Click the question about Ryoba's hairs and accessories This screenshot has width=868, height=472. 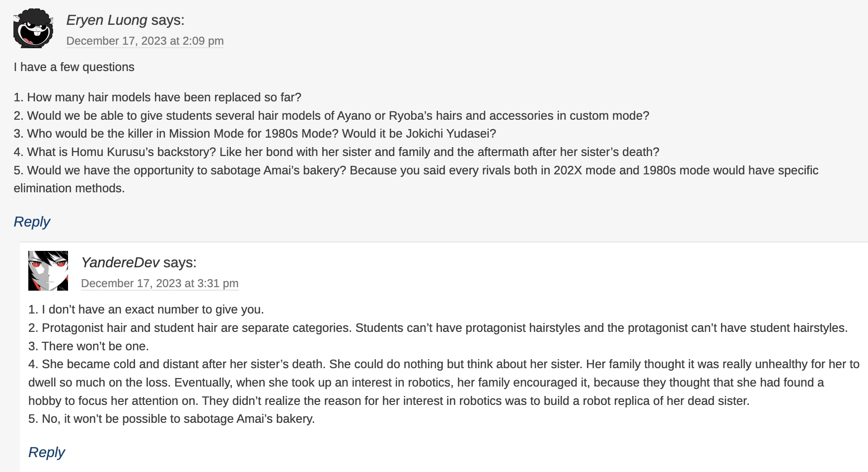(x=332, y=116)
